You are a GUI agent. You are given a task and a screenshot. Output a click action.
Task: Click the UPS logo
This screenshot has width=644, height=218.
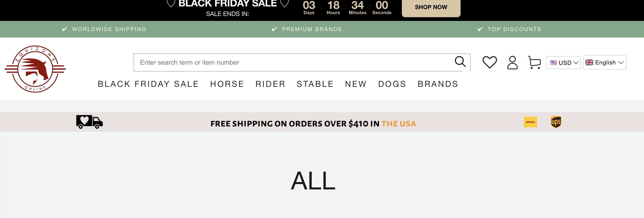(x=556, y=122)
